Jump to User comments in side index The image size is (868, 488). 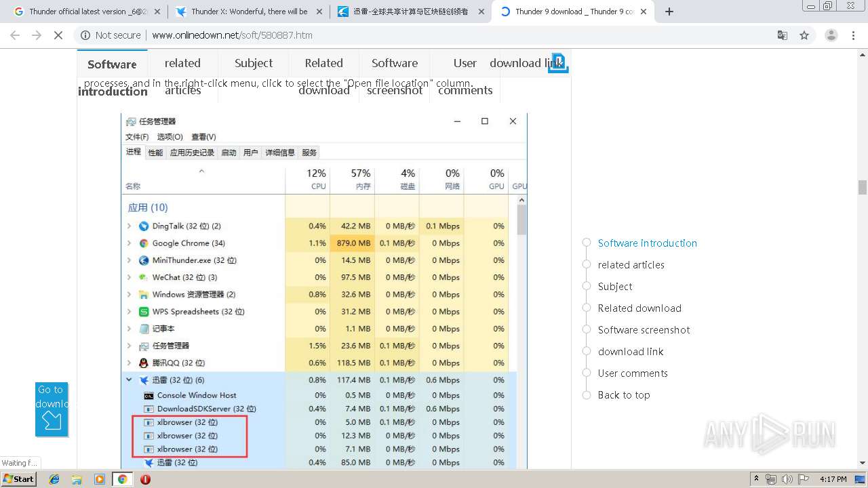pyautogui.click(x=633, y=373)
